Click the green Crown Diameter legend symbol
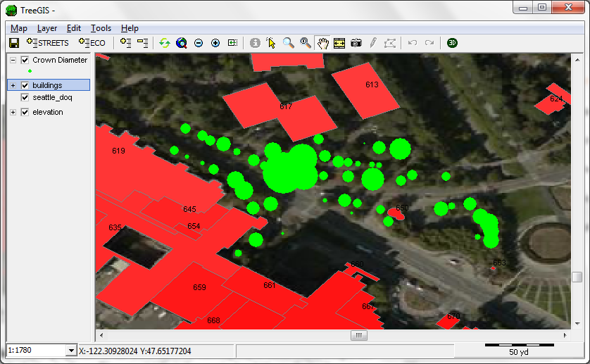Screen dimensions: 590x364 [x=30, y=71]
